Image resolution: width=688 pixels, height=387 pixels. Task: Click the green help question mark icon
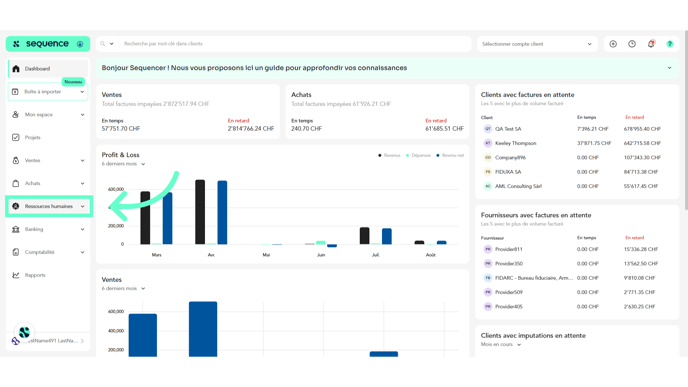670,44
